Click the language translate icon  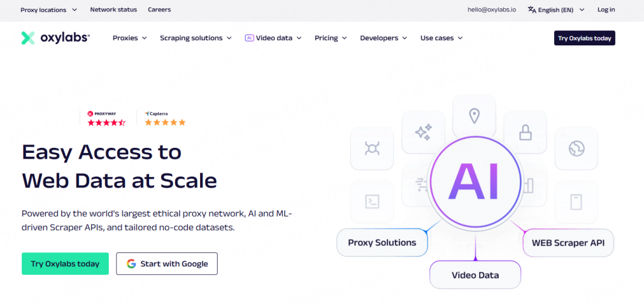click(532, 9)
